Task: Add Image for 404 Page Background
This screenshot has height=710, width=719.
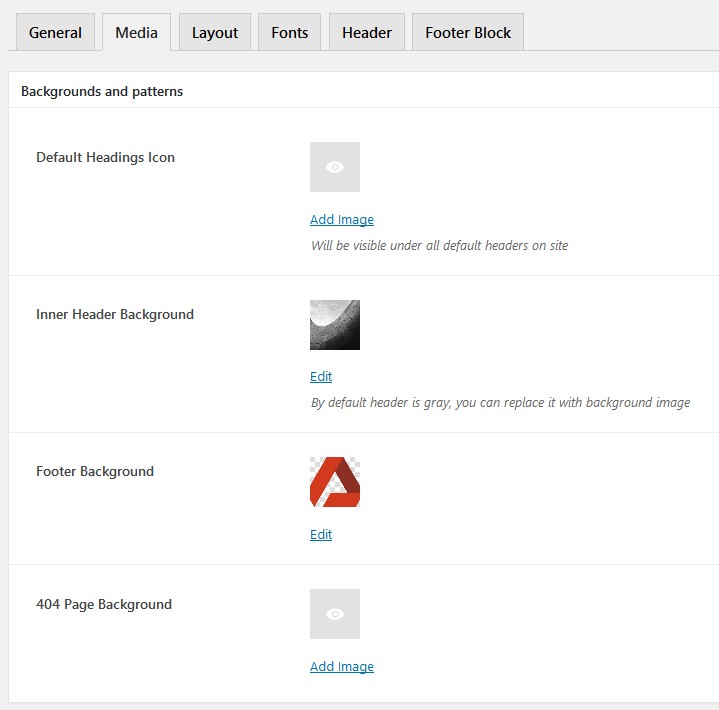Action: 342,666
